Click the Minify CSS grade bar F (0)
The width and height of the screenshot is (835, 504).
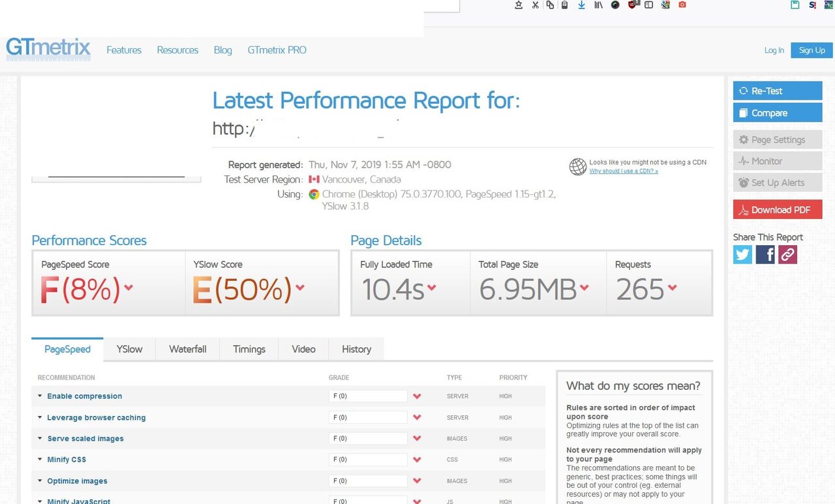point(369,460)
